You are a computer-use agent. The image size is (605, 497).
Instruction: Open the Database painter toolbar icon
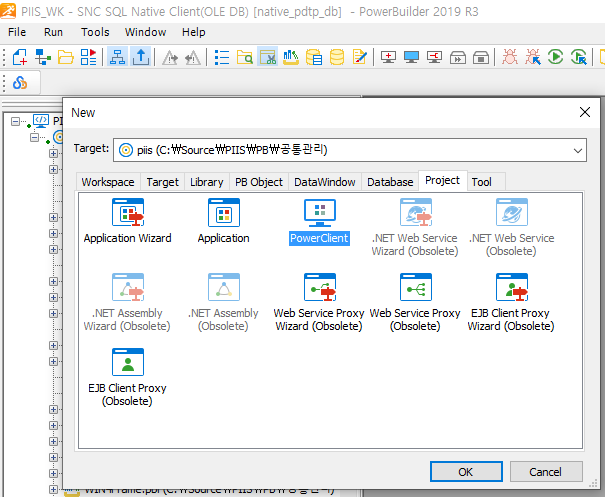pos(337,57)
